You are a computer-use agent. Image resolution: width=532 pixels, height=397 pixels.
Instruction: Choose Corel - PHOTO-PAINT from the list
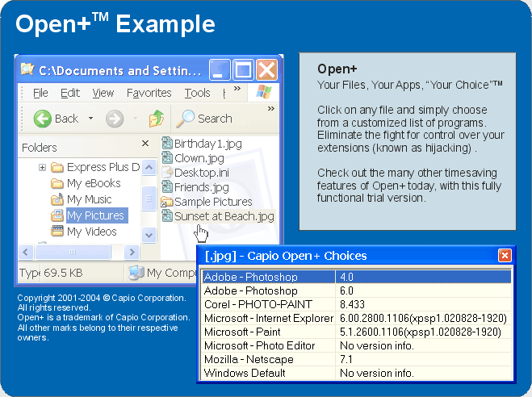click(x=356, y=304)
